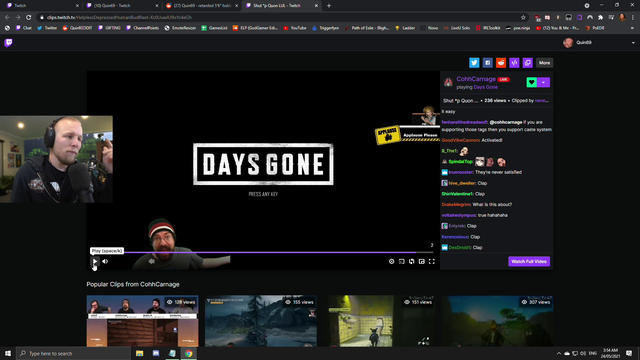Open popular clip with 307 views
This screenshot has width=640, height=360.
click(497, 321)
